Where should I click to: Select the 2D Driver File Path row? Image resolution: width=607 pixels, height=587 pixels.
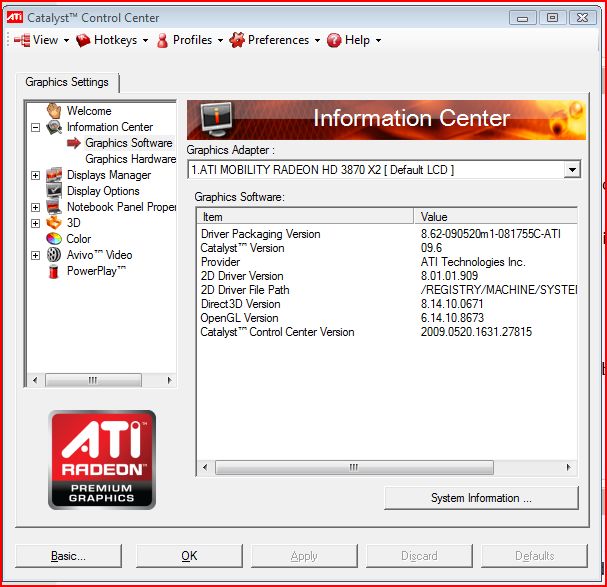pos(387,290)
